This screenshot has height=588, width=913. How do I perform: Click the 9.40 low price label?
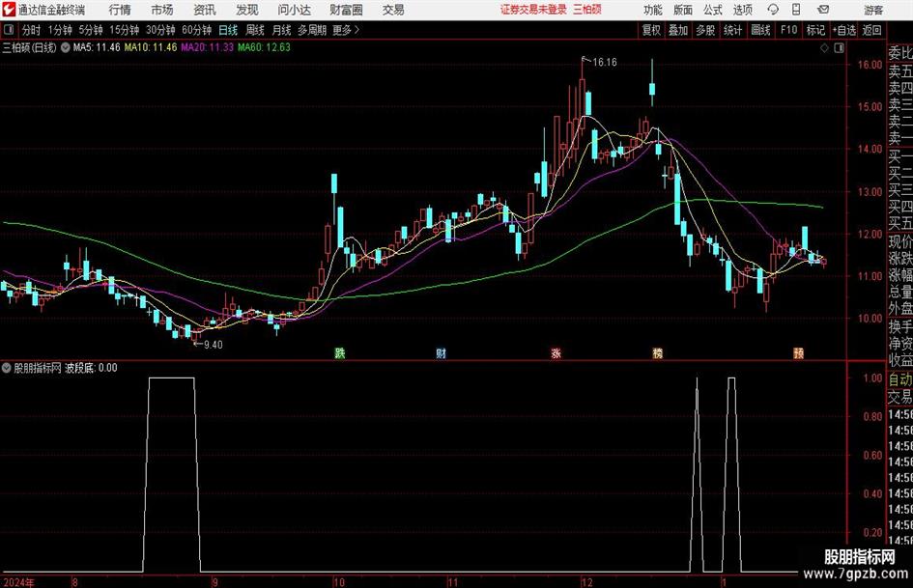click(x=213, y=345)
